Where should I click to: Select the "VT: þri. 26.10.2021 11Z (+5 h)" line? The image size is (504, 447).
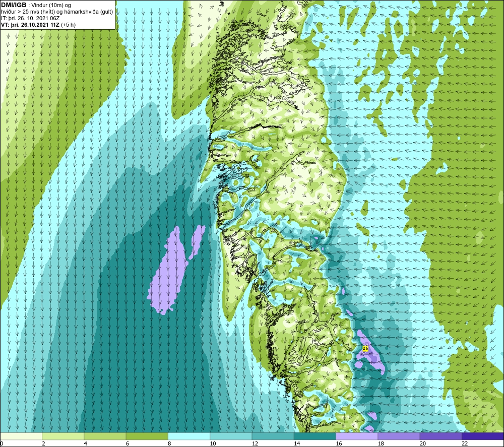[38, 25]
